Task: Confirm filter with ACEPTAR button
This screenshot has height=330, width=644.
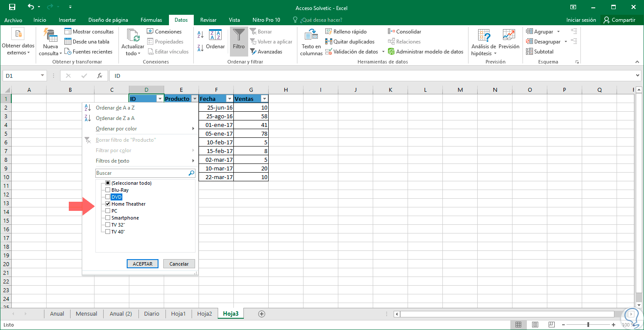Action: (x=142, y=264)
